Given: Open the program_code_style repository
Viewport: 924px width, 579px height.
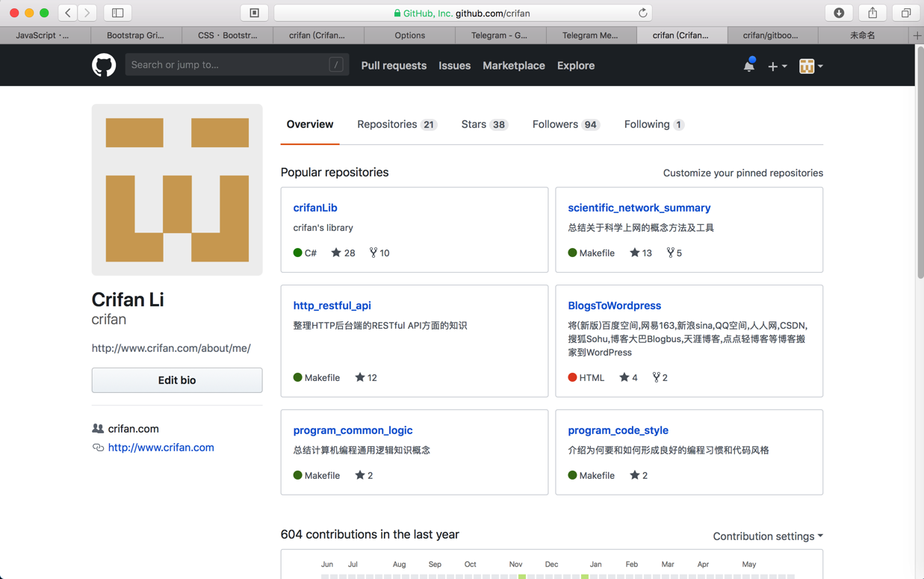Looking at the screenshot, I should click(618, 430).
